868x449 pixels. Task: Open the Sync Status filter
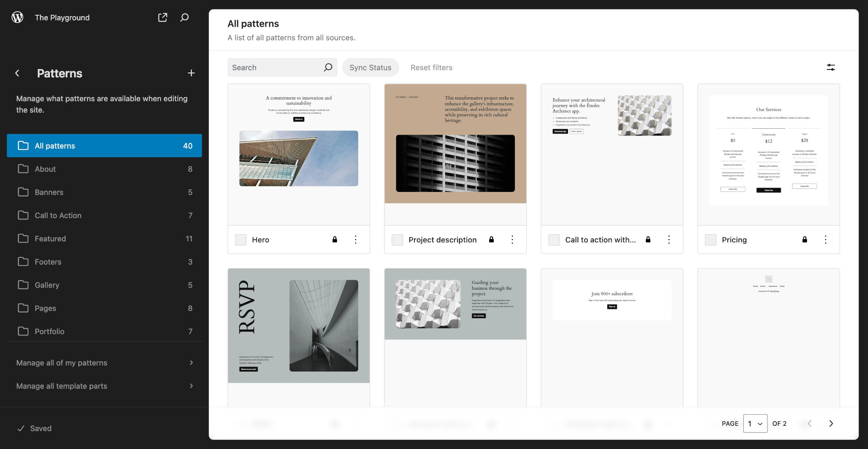tap(370, 67)
